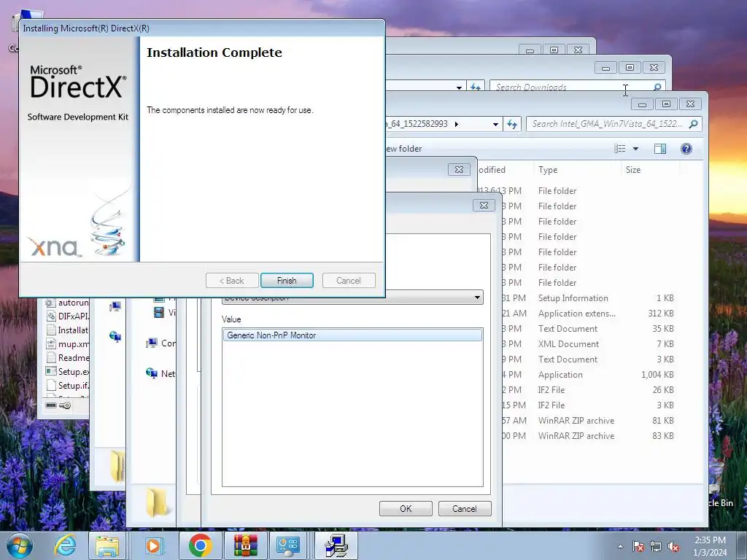747x560 pixels.
Task: Close the dialog containing the Value list
Action: click(x=484, y=205)
